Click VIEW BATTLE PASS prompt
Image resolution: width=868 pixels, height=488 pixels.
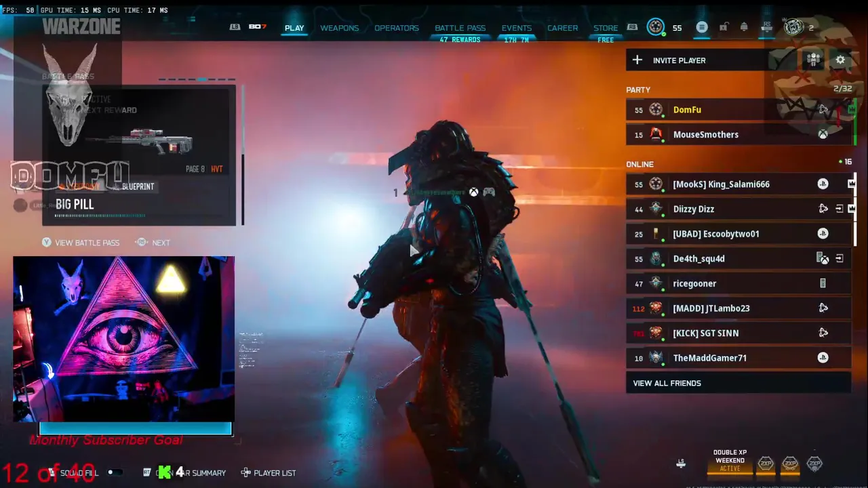click(81, 243)
